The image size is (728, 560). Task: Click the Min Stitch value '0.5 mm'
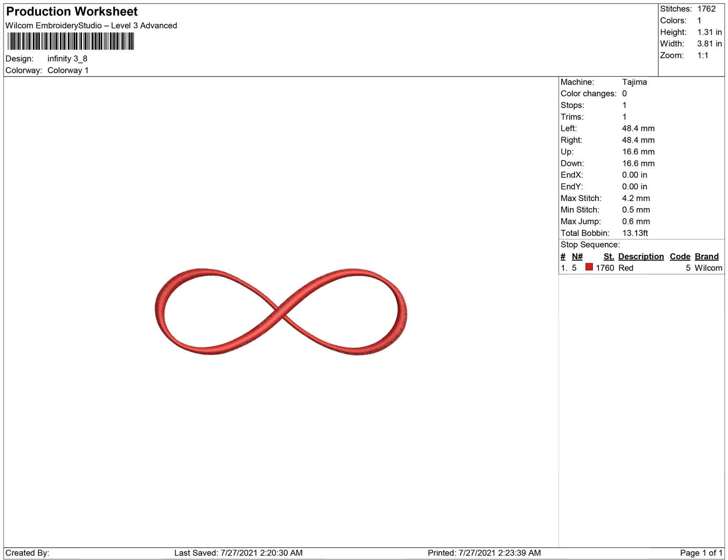(636, 210)
